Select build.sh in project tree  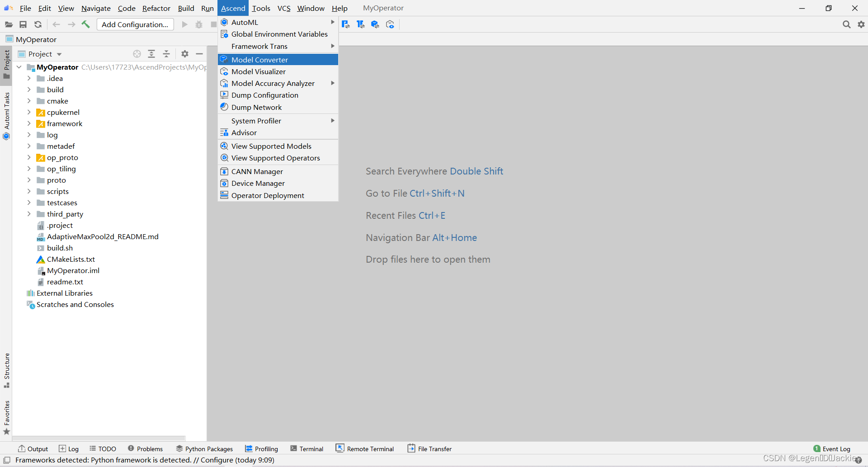[x=60, y=248]
